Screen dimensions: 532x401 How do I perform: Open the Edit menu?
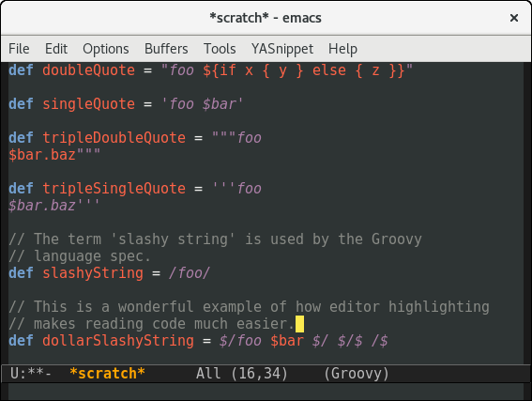coord(56,49)
